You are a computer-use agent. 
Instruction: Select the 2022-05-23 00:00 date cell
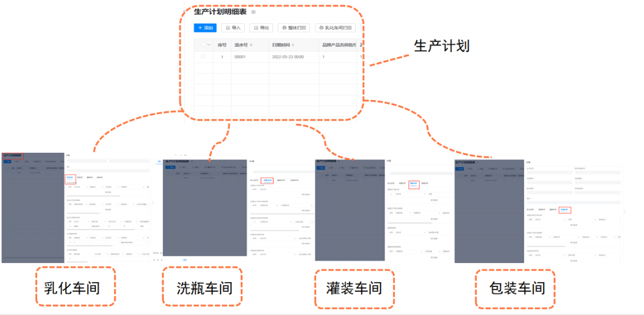pyautogui.click(x=288, y=57)
